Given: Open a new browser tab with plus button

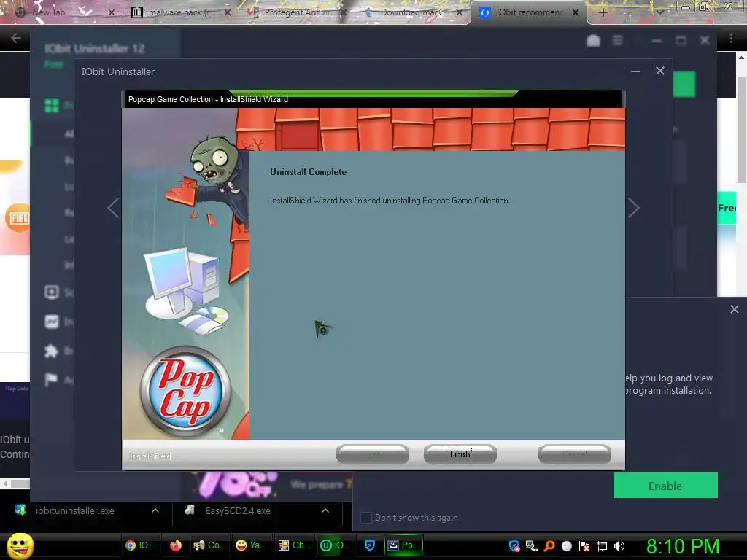Looking at the screenshot, I should (x=603, y=12).
